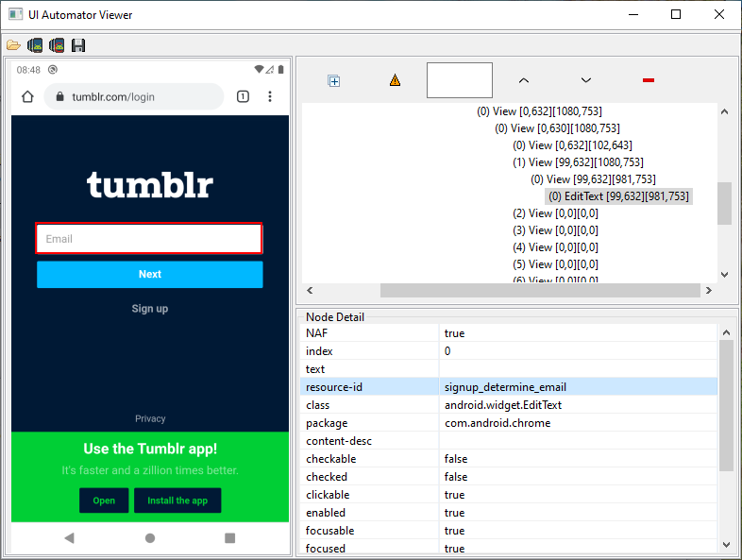
Task: Click the Node Detail scroll up arrow
Action: tap(726, 332)
